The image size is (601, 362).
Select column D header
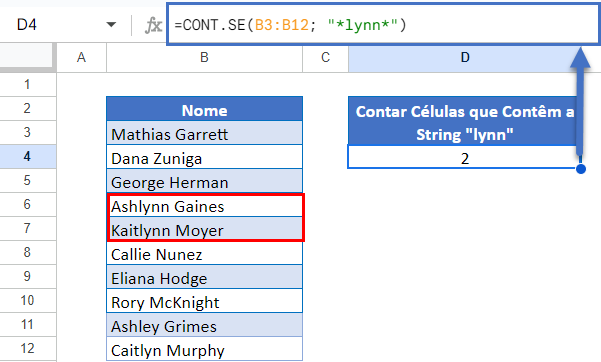tap(465, 58)
